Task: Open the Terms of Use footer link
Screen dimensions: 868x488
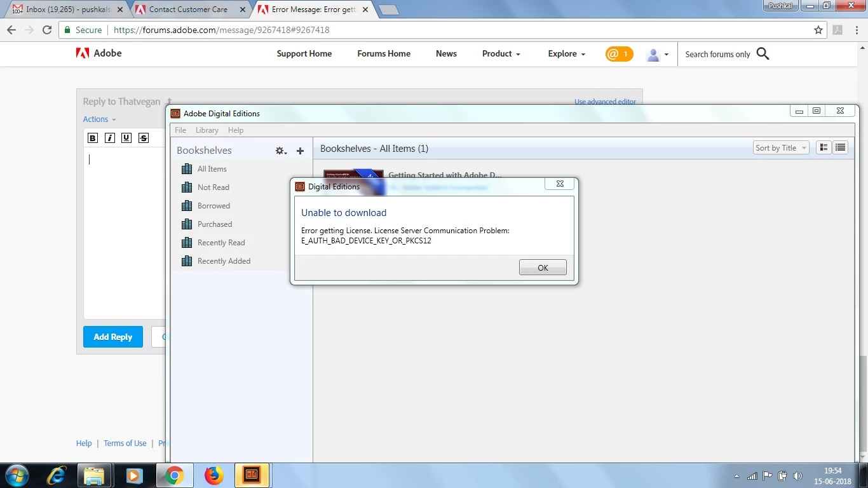Action: point(125,444)
